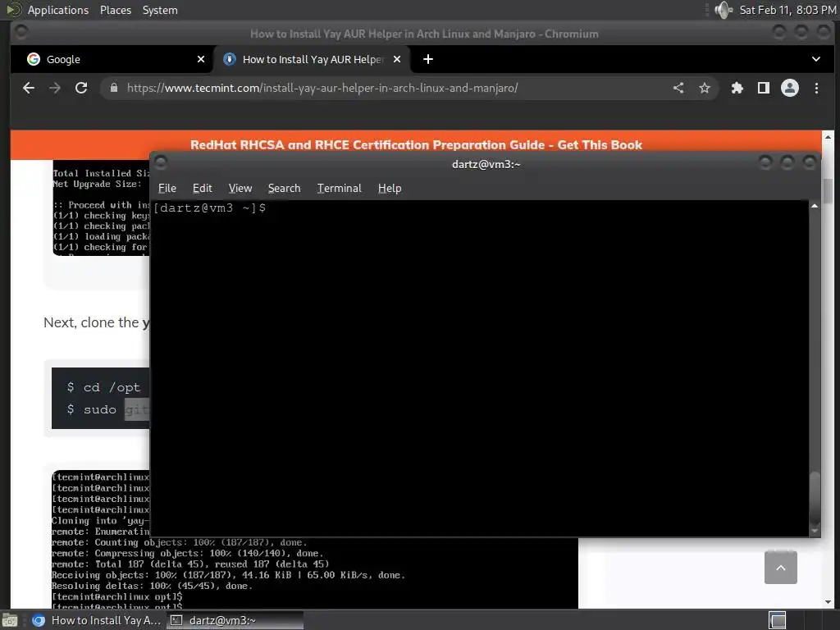Click the terminal scrollbar thumb
Screen dimensions: 840x630
click(x=815, y=498)
